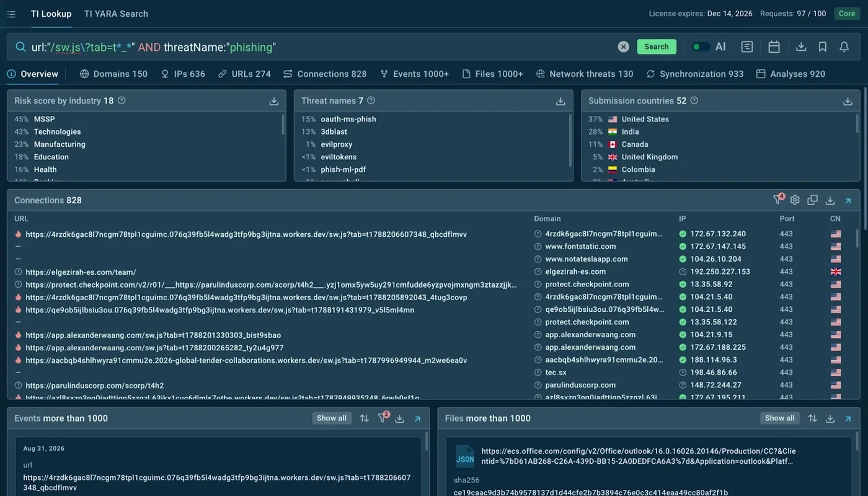Viewport: 868px width, 496px height.
Task: Expand the Events panel arrow
Action: tap(417, 418)
